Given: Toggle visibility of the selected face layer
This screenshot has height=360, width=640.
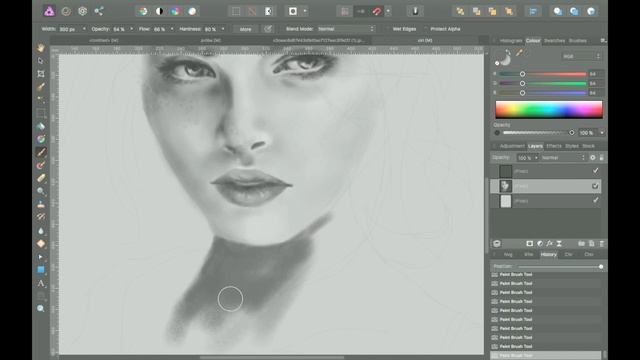Looking at the screenshot, I should [x=596, y=186].
